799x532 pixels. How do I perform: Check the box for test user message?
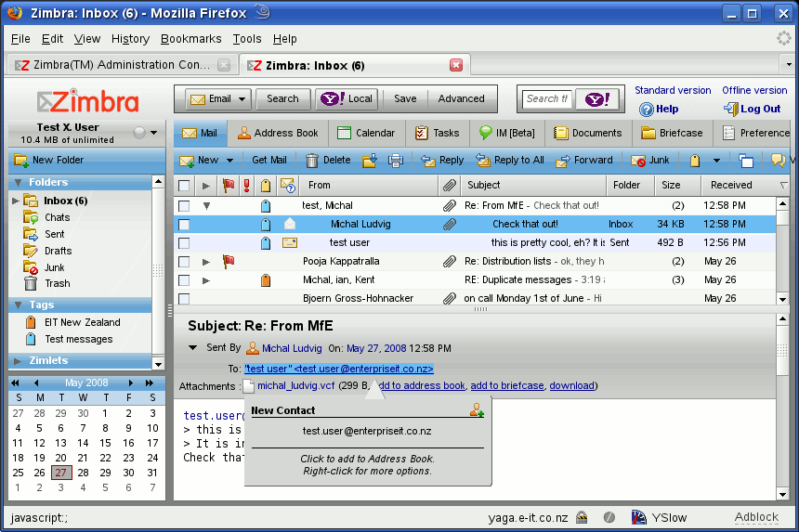(184, 243)
